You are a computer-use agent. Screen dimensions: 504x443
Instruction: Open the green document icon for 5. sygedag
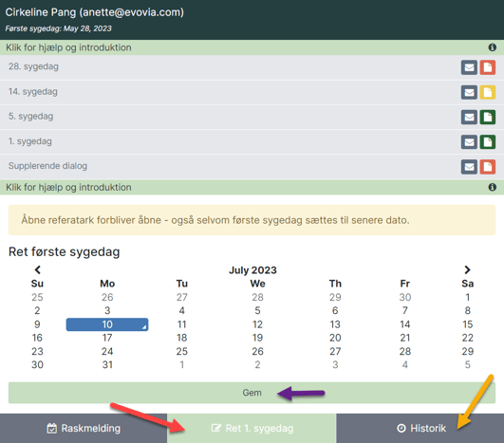click(x=488, y=118)
